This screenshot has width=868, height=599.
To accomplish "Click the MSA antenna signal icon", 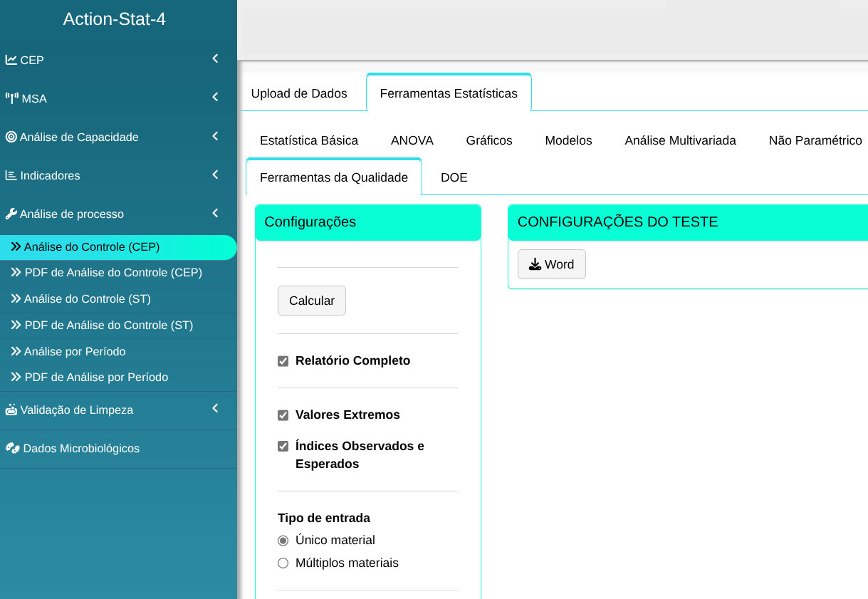I will pyautogui.click(x=12, y=98).
